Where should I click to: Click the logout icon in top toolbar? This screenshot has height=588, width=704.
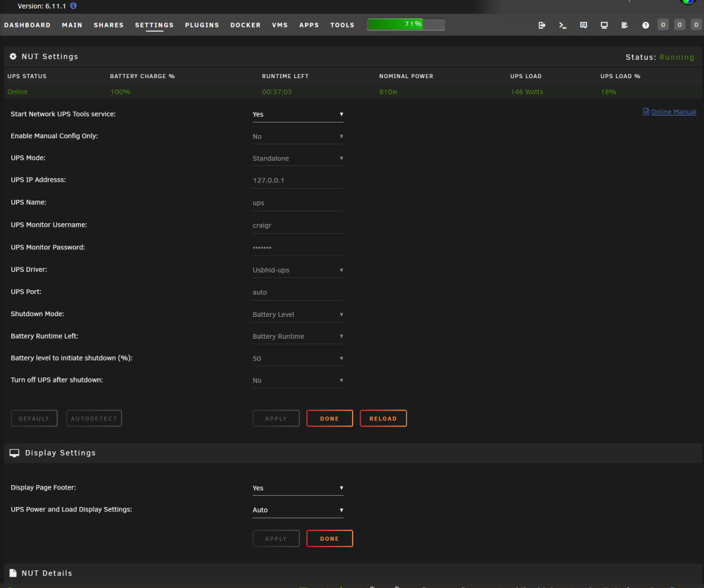pos(542,25)
